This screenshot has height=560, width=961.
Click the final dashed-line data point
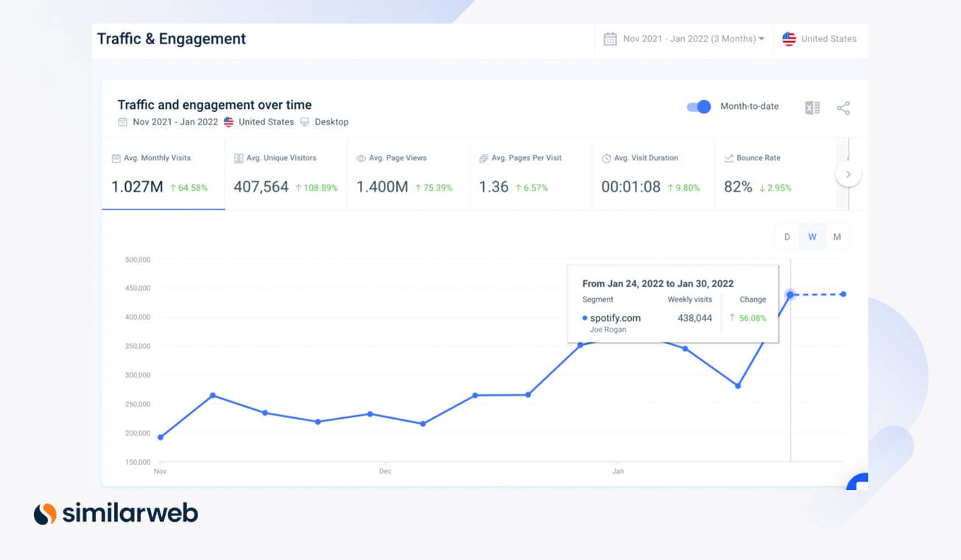pyautogui.click(x=843, y=294)
